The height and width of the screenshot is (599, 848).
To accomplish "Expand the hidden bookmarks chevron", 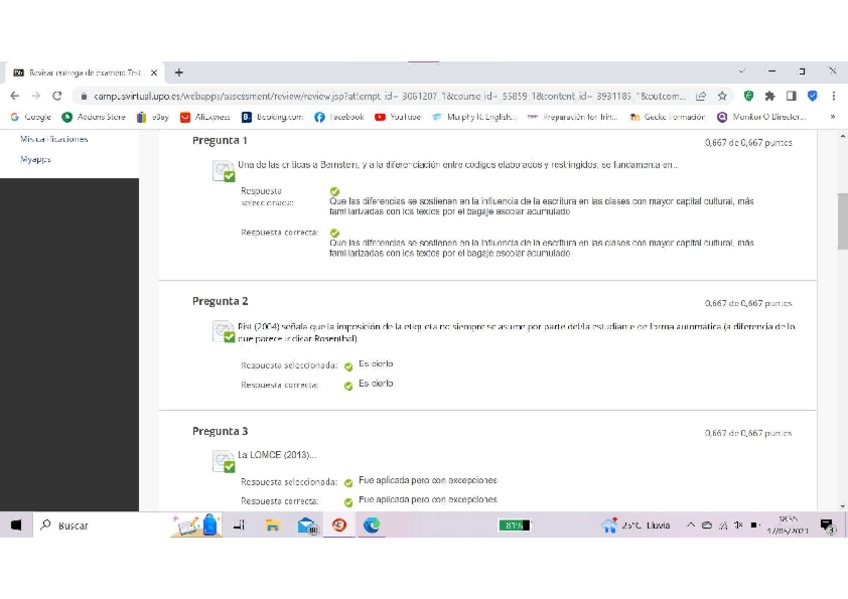I will point(832,117).
